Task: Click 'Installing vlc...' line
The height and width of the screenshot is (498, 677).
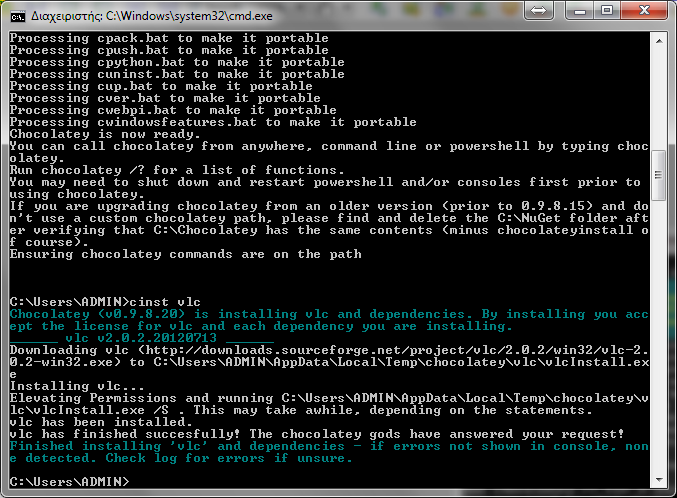Action: 77,386
